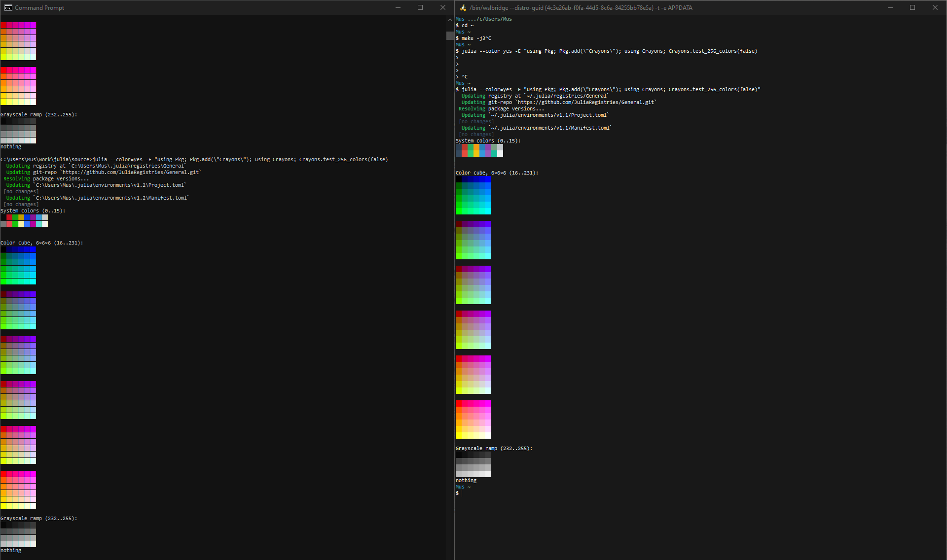This screenshot has height=560, width=947.
Task: Click the Project.toml path in wslbridge output
Action: pyautogui.click(x=549, y=115)
